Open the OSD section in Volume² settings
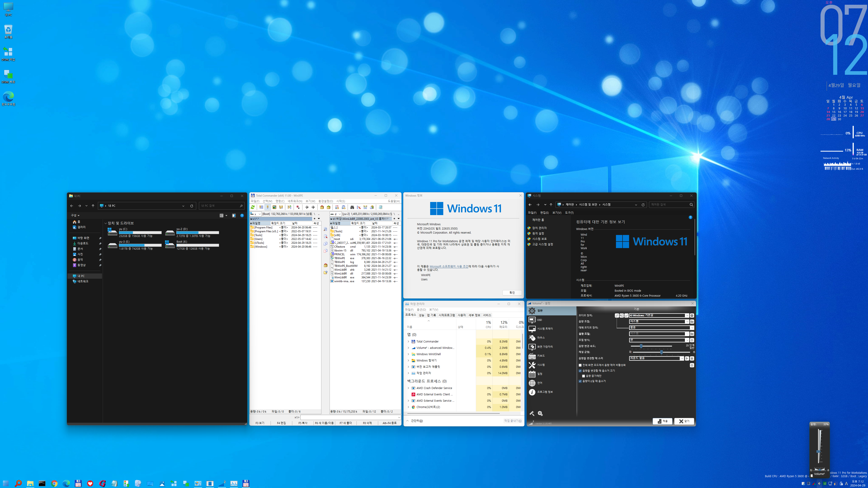Viewport: 868px width, 488px height. click(x=552, y=320)
